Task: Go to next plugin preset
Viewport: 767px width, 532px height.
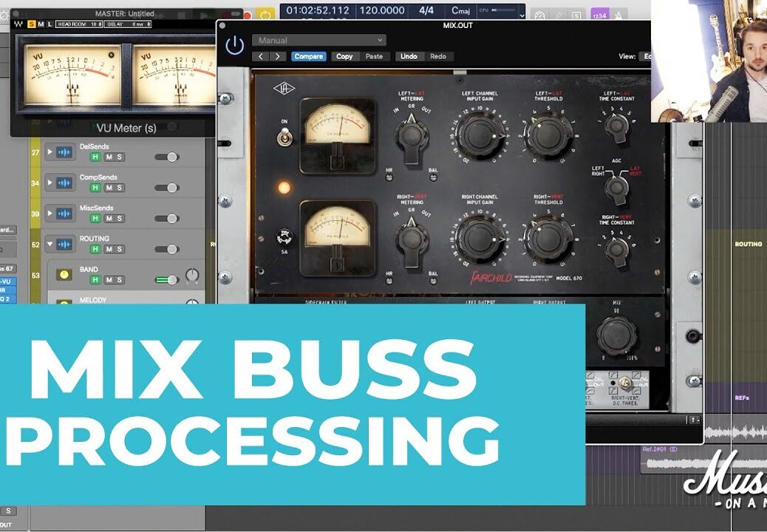Action: pyautogui.click(x=278, y=56)
